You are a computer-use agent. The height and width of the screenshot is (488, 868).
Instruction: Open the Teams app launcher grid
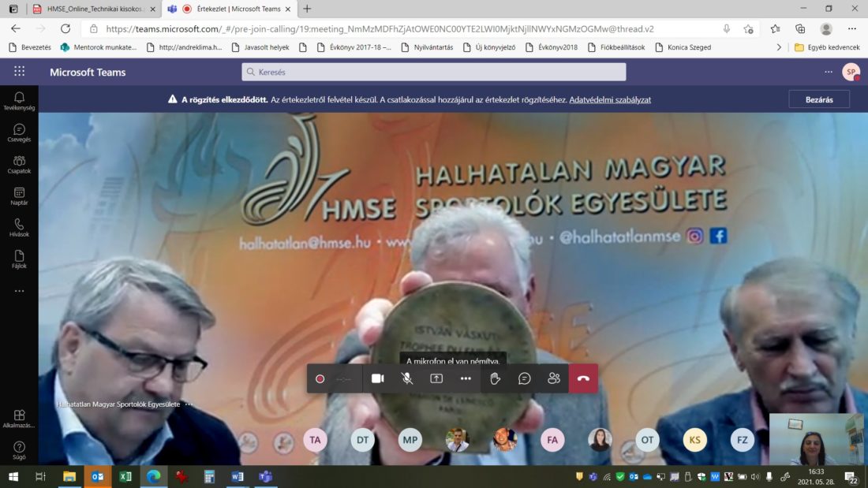coord(20,72)
